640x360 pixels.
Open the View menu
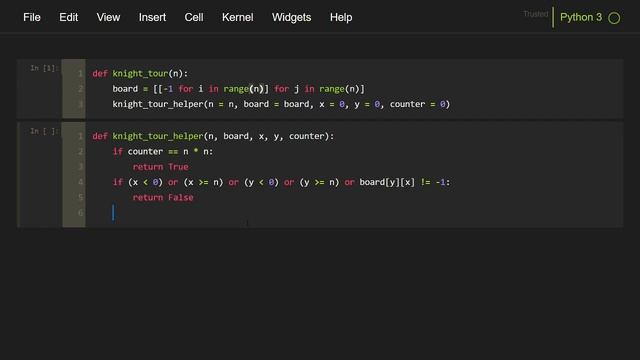tap(108, 18)
